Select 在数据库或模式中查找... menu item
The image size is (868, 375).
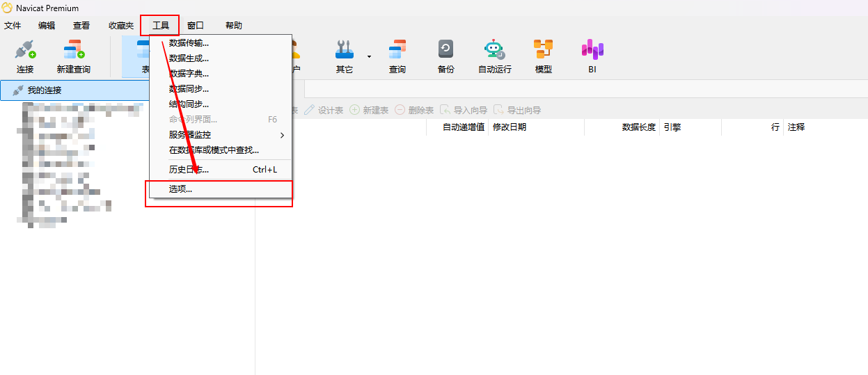coord(214,150)
